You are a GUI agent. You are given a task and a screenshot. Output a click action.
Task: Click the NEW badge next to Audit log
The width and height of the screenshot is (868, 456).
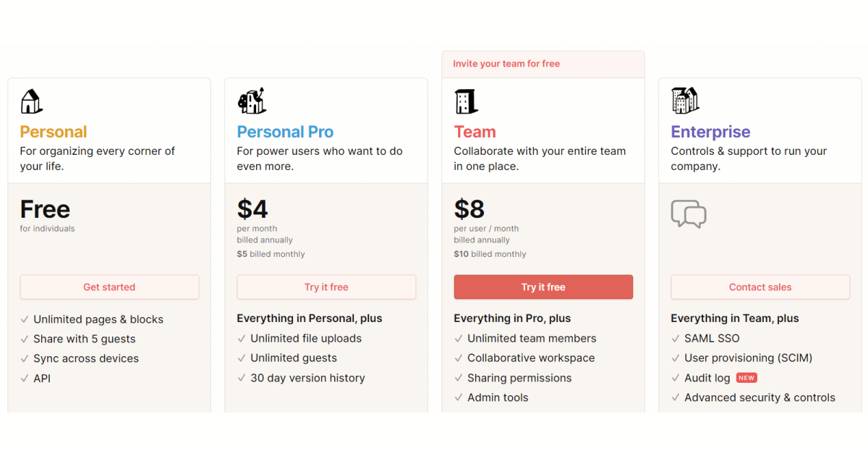tap(746, 378)
